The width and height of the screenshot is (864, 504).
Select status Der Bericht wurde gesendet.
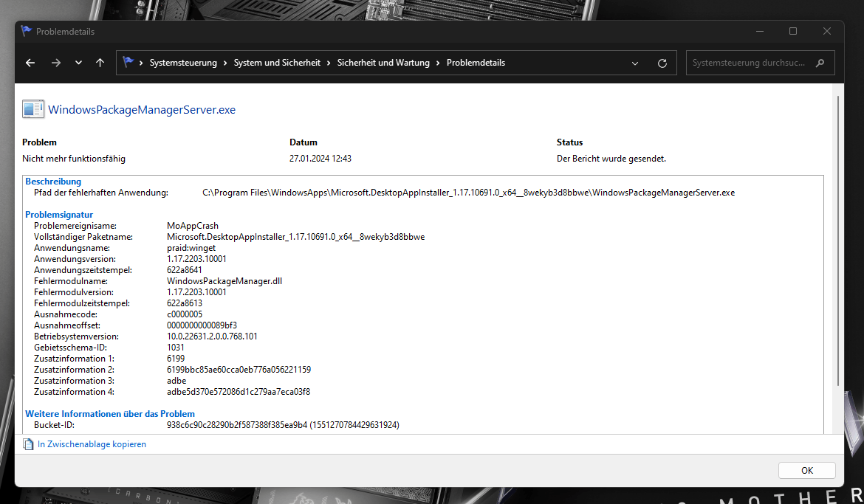[x=611, y=159]
